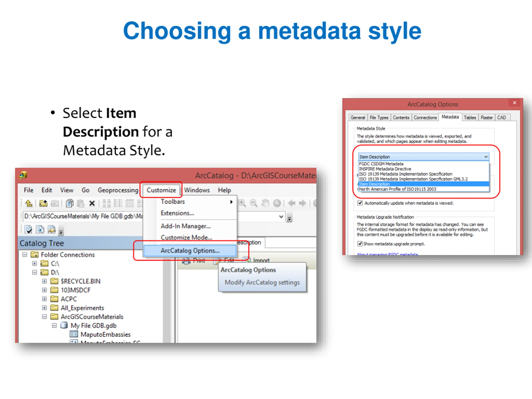532x399 pixels.
Task: Switch to the File Types tab
Action: tap(379, 117)
